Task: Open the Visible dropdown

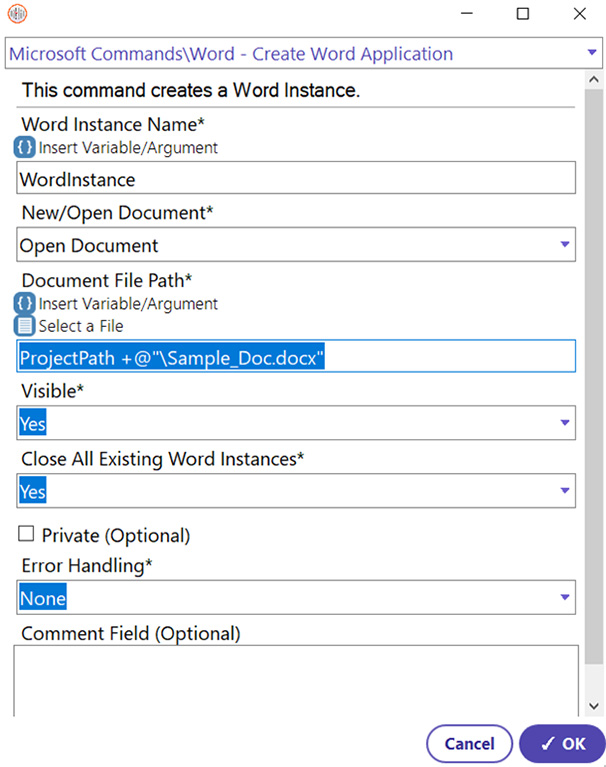Action: (x=564, y=423)
